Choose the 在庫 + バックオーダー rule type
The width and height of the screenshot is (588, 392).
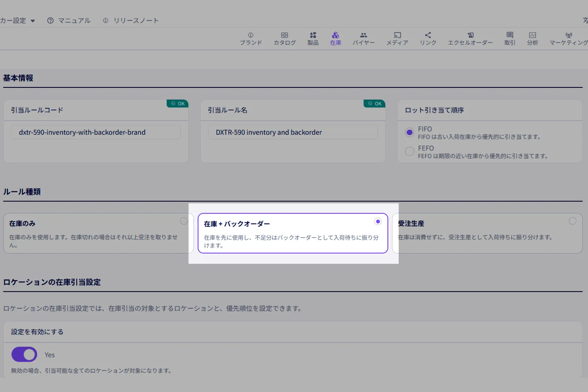[x=293, y=233]
